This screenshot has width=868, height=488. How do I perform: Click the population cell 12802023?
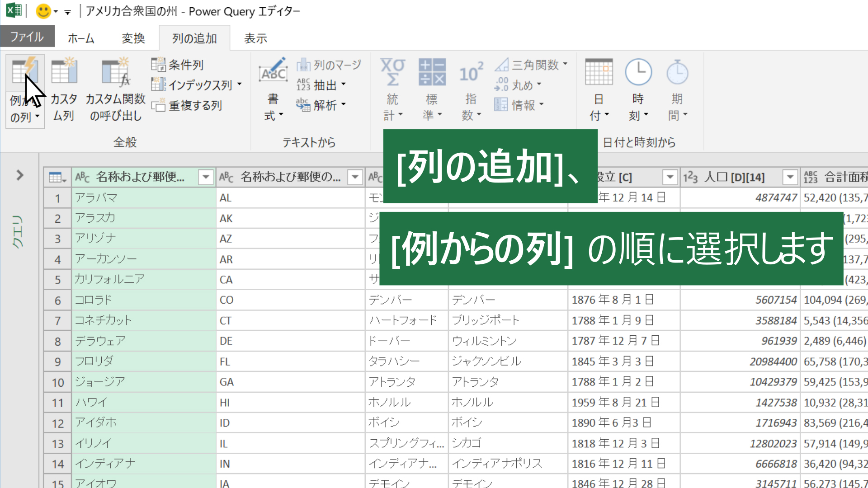click(740, 444)
